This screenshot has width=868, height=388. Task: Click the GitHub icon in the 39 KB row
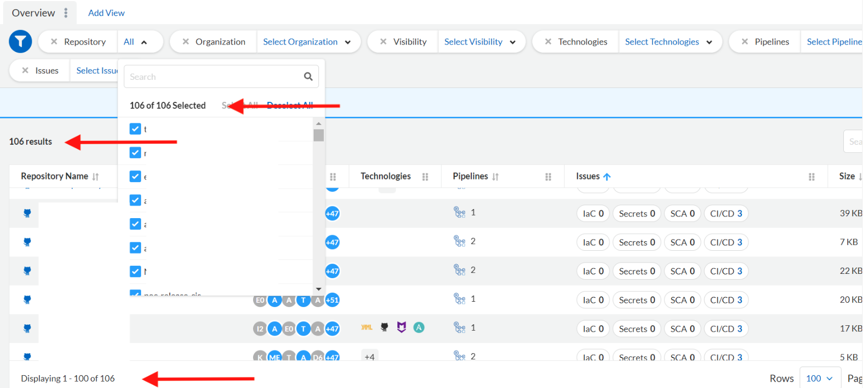click(x=27, y=213)
